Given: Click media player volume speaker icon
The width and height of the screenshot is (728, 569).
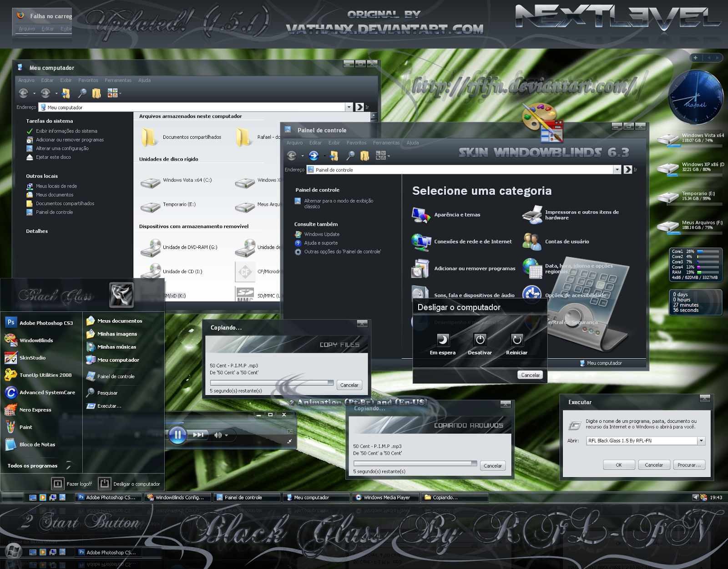Looking at the screenshot, I should [218, 435].
